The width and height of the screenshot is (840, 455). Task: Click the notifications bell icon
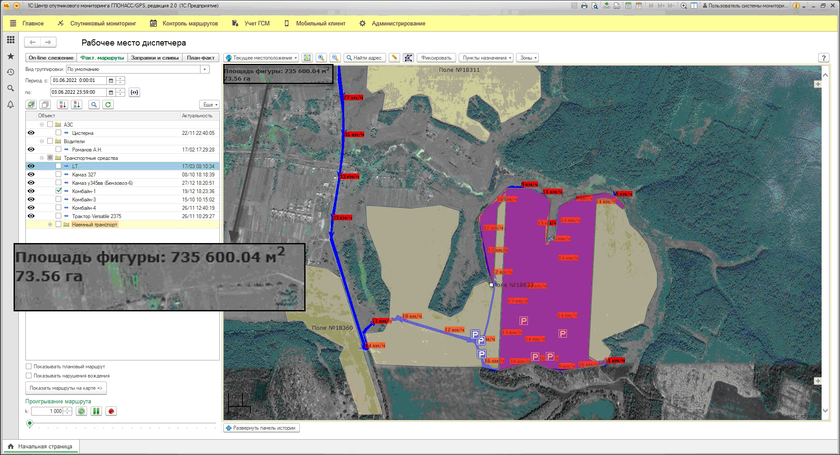tap(10, 104)
